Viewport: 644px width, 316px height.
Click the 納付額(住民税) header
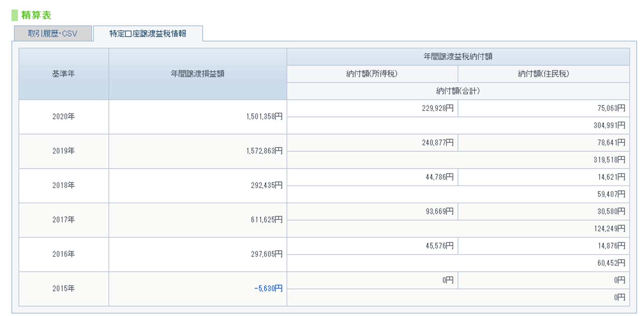point(544,74)
